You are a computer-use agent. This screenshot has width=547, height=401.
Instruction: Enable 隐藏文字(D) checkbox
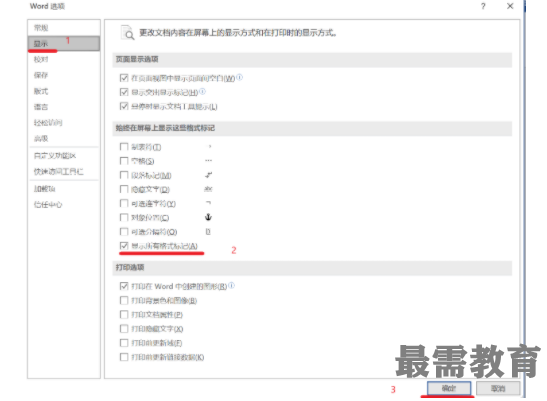(124, 189)
